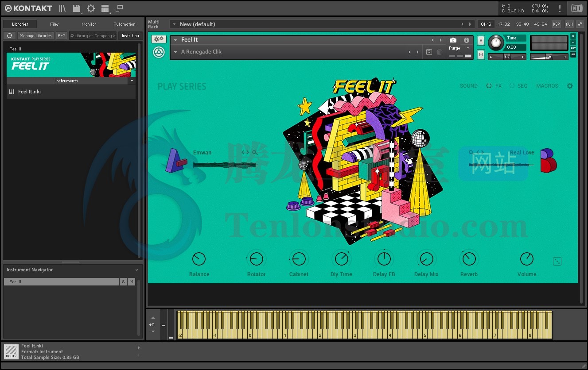Click the Native Instruments NI logo
Viewport: 588px width, 370px height.
click(x=576, y=8)
